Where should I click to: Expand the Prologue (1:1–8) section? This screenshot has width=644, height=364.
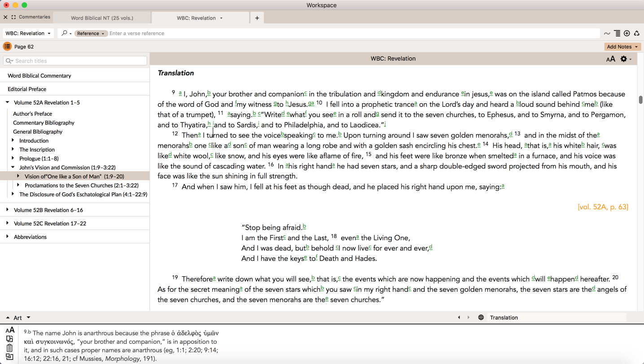point(13,158)
